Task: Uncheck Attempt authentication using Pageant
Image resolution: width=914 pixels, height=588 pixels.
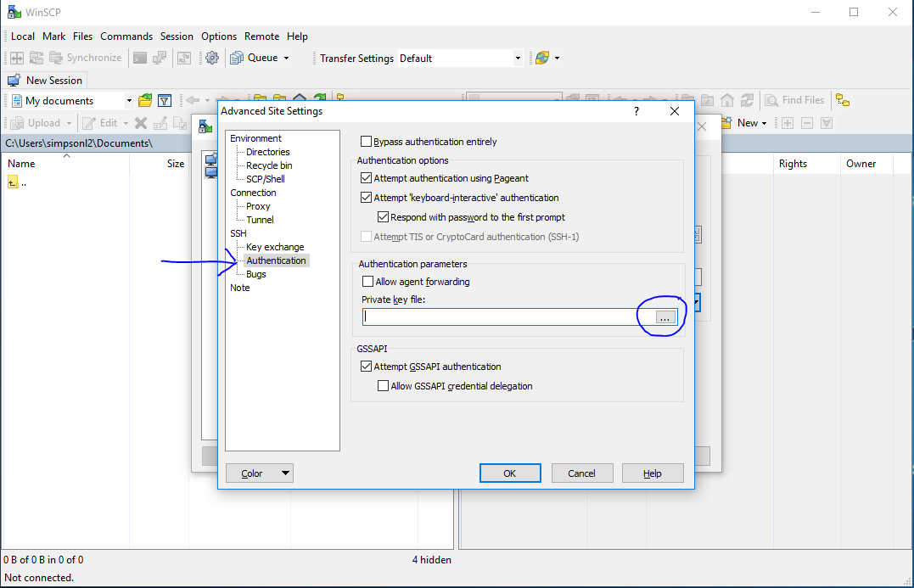Action: [x=367, y=178]
